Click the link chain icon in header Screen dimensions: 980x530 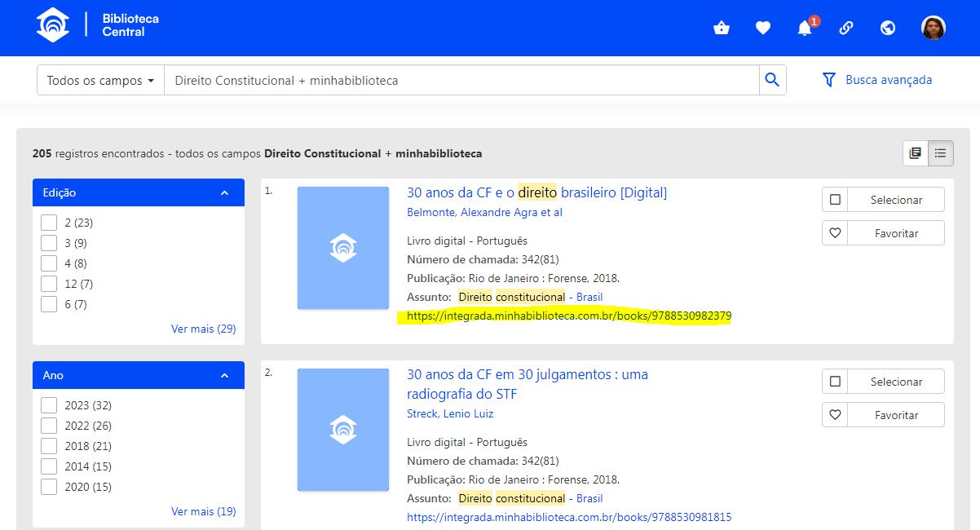[x=846, y=29]
